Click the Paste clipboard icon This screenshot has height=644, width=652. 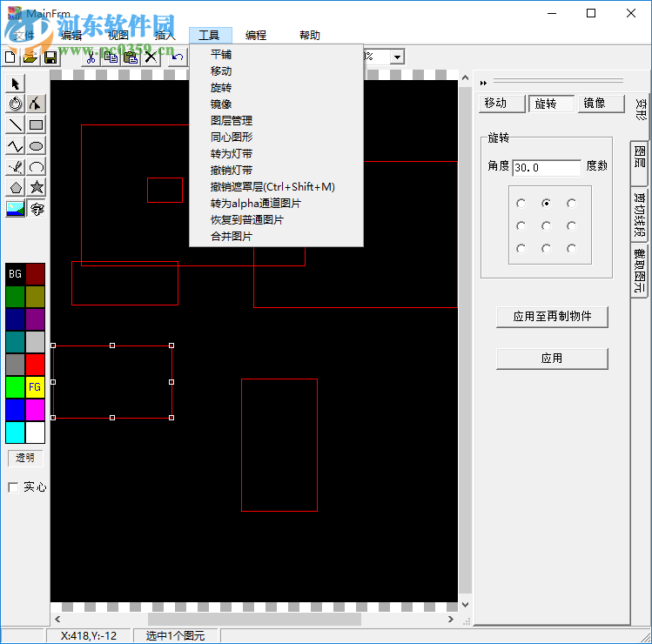[131, 57]
